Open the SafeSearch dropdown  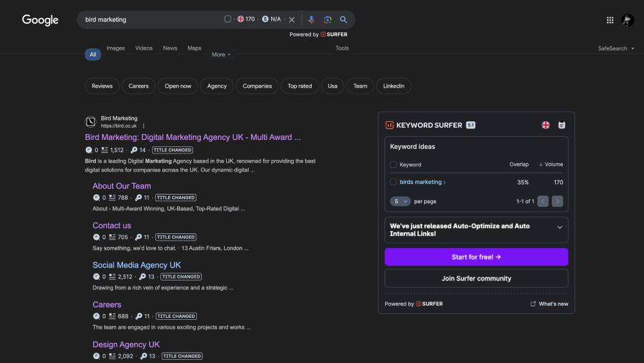tap(616, 48)
